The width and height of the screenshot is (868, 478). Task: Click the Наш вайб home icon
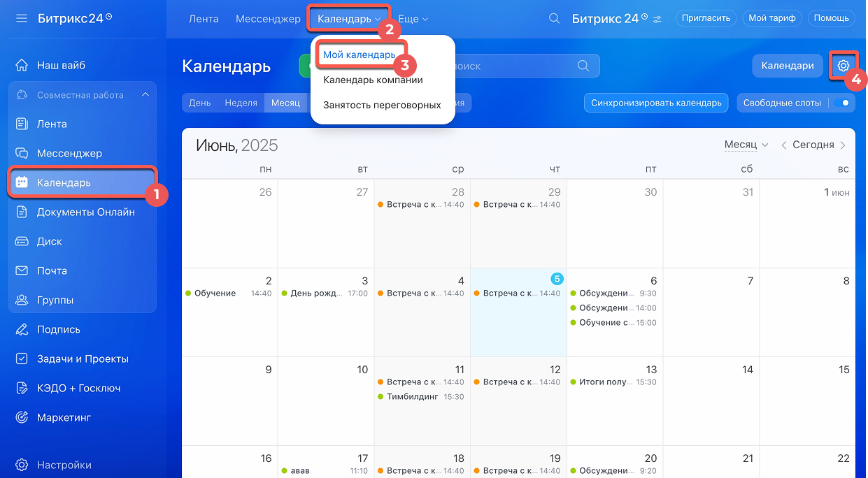click(22, 66)
